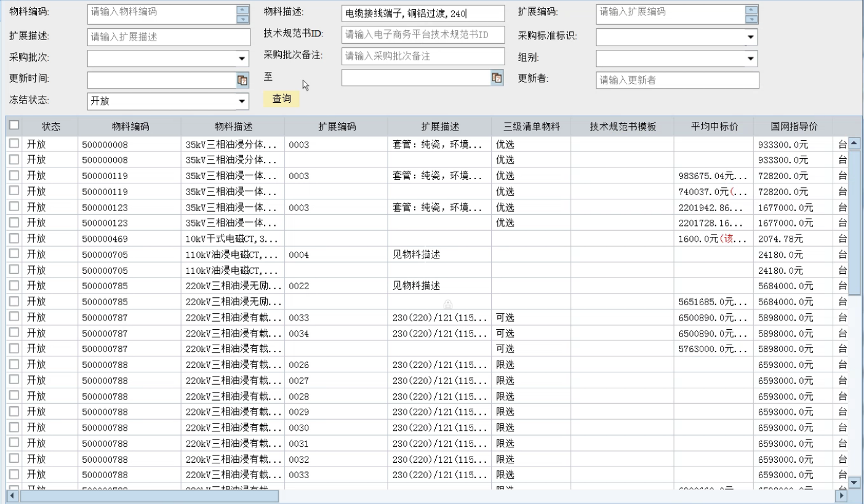The image size is (864, 504).
Task: Expand the 采购标准标识 dropdown
Action: [x=750, y=38]
